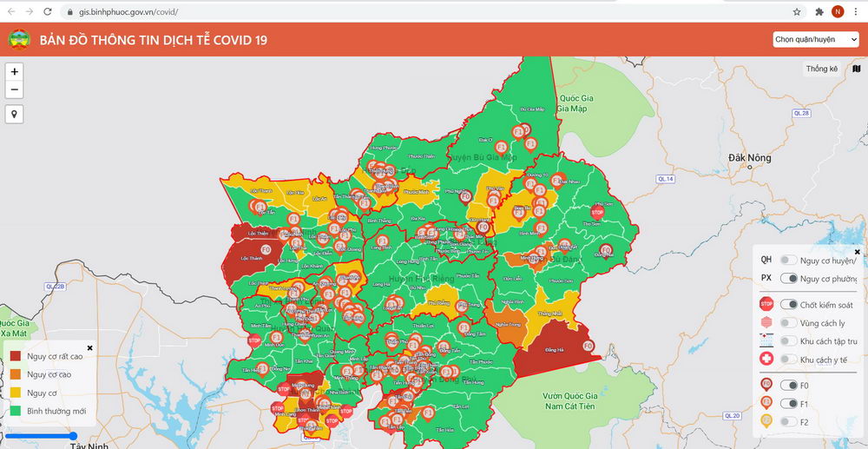Screen dimensions: 868x449
Task: Close the layer toggles panel
Action: click(857, 252)
